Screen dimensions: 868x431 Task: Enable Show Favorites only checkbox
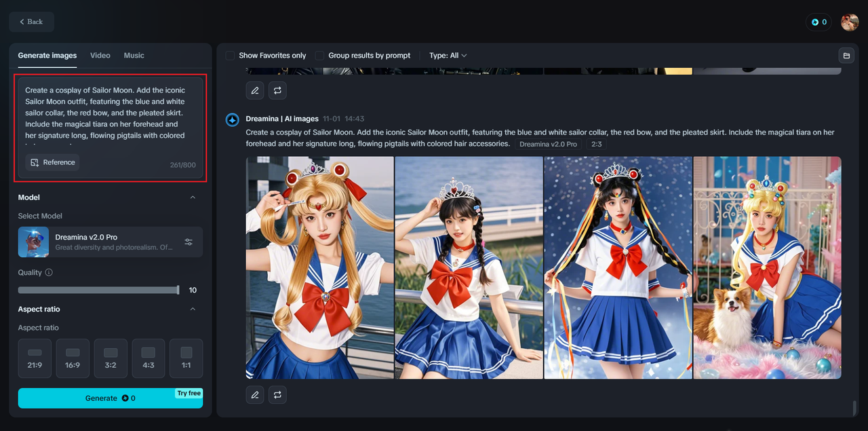point(231,56)
